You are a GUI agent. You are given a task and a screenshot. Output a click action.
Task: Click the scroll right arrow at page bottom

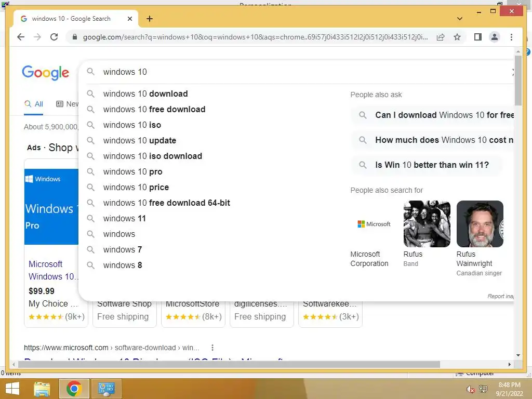509,364
